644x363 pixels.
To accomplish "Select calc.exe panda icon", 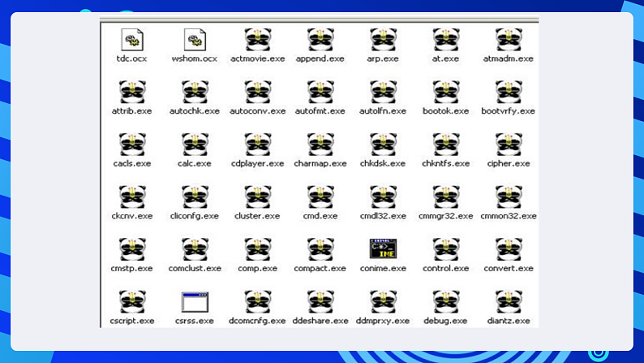I will [x=195, y=144].
